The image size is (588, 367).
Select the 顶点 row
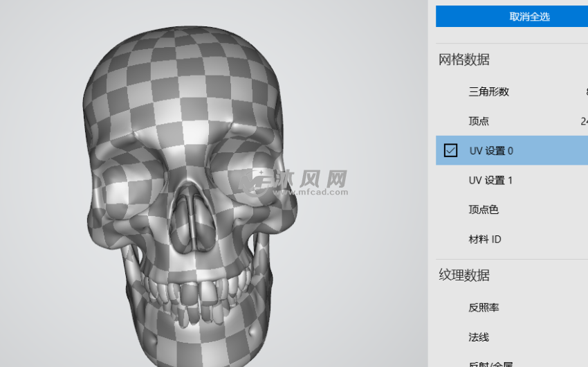point(512,120)
